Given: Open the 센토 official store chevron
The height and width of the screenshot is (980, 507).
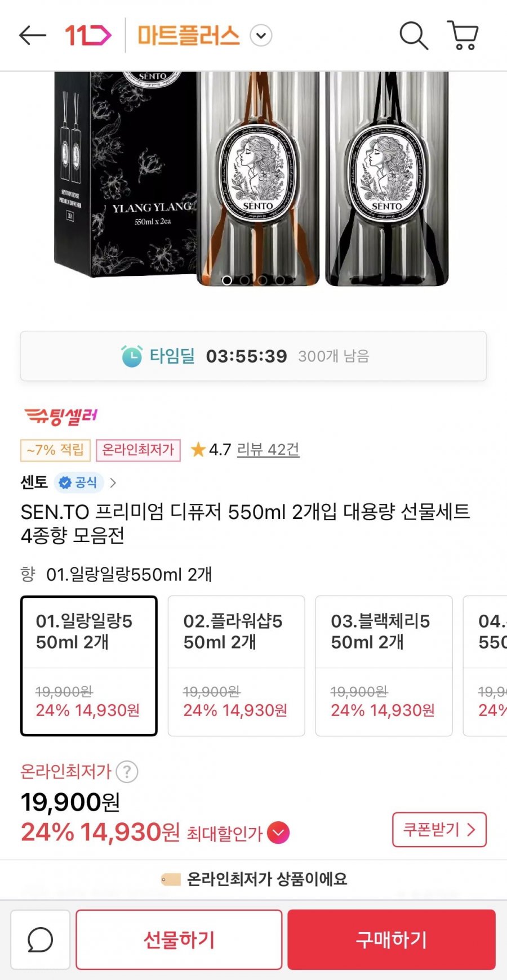Looking at the screenshot, I should [x=113, y=482].
